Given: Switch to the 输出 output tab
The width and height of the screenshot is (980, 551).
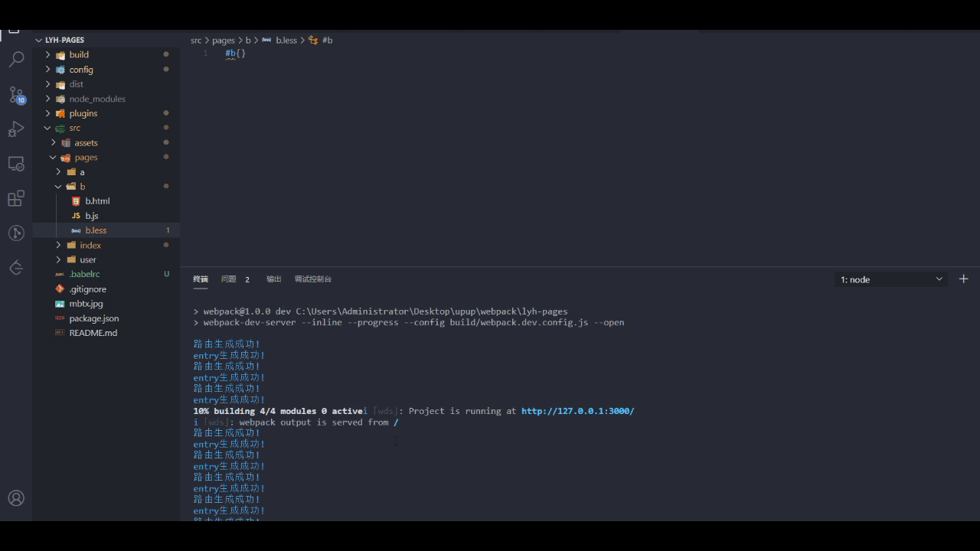Looking at the screenshot, I should click(274, 279).
